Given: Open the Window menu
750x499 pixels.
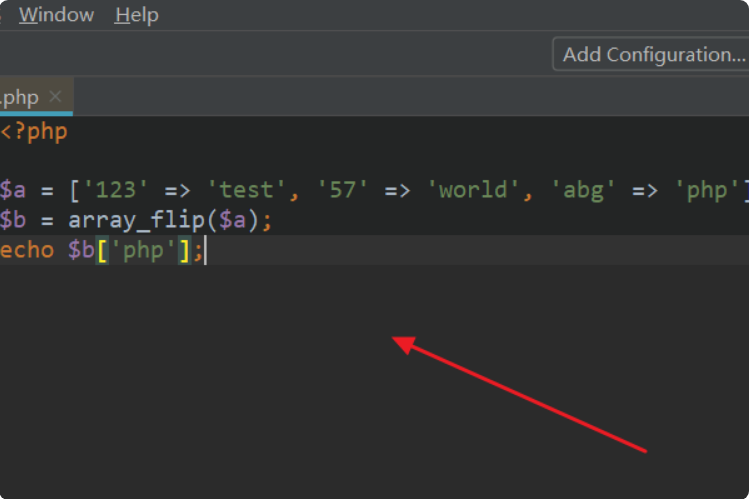Looking at the screenshot, I should tap(56, 15).
